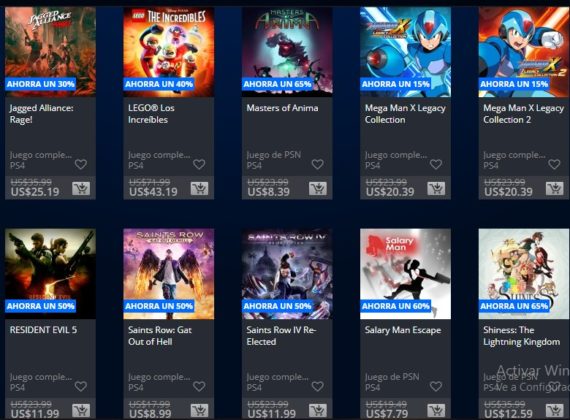570x420 pixels.
Task: Add Saints Row IV Re-Elected to cart
Action: point(318,411)
